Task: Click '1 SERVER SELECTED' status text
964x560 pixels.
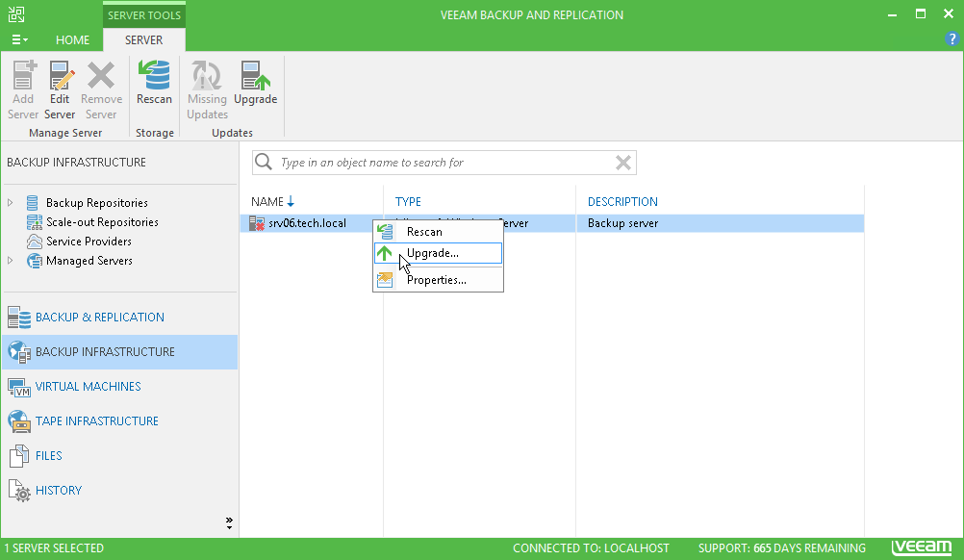Action: click(x=54, y=547)
